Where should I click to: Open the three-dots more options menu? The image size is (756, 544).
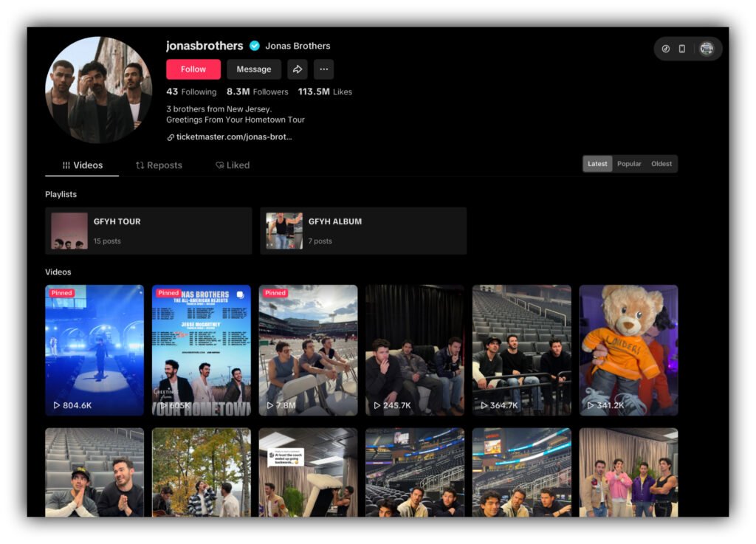pos(323,69)
